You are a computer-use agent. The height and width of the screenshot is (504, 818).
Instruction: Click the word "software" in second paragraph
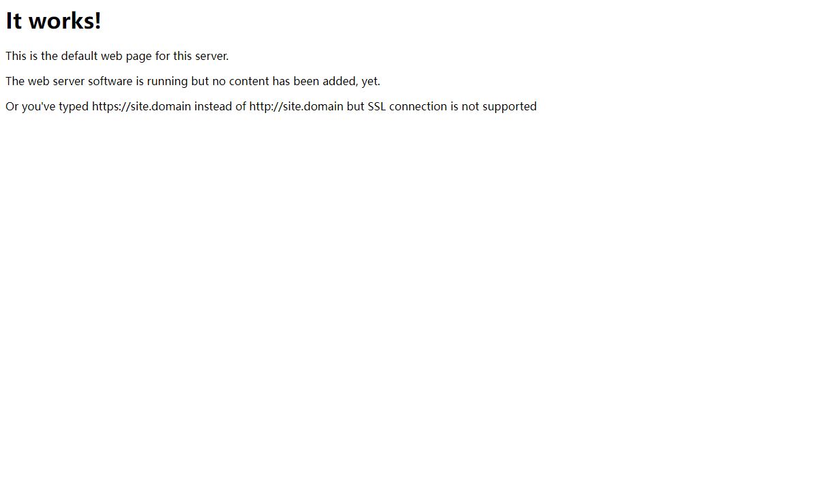click(x=110, y=81)
